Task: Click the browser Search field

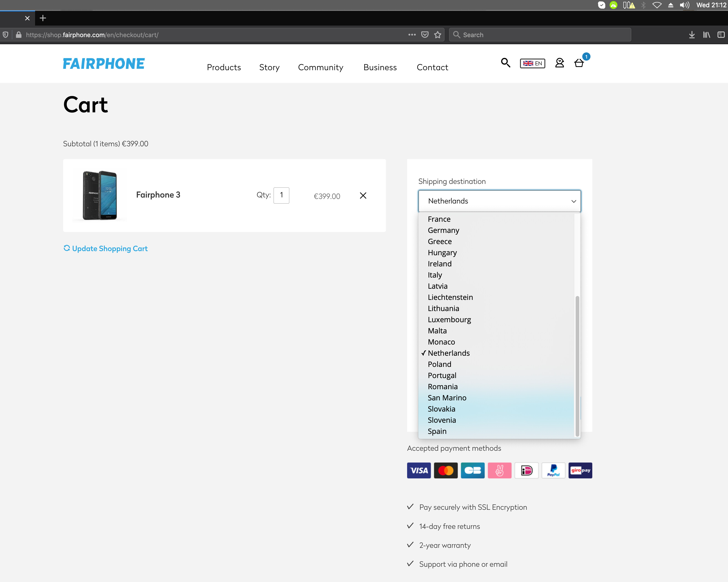Action: click(x=540, y=35)
